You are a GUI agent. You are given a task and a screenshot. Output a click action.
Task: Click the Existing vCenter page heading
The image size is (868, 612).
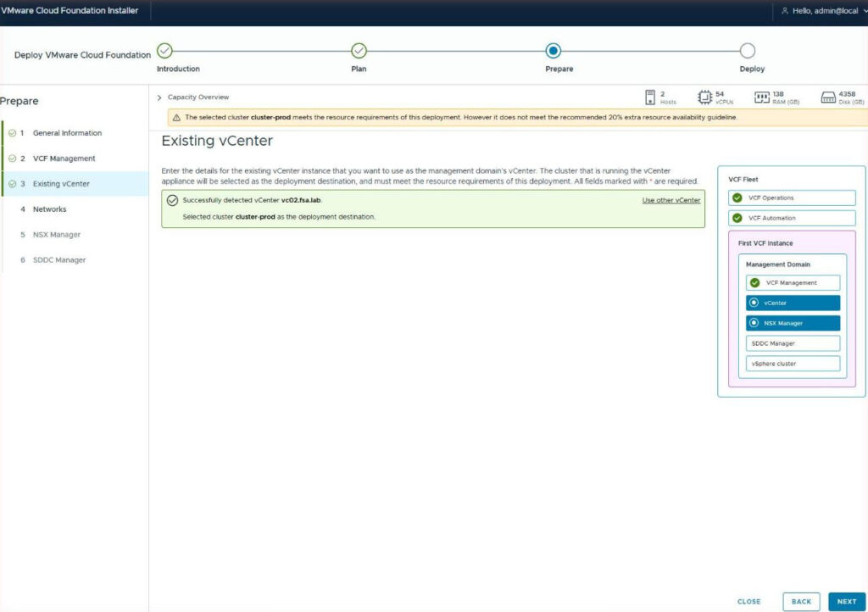coord(217,141)
